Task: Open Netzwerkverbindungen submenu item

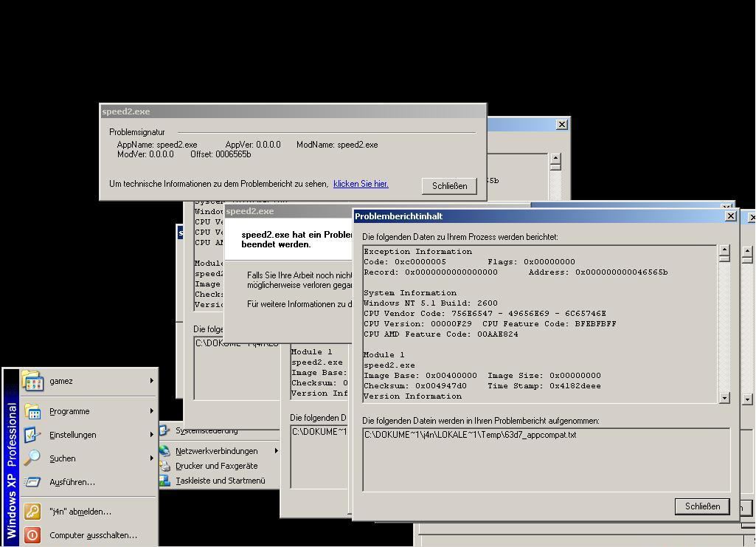Action: (x=219, y=451)
